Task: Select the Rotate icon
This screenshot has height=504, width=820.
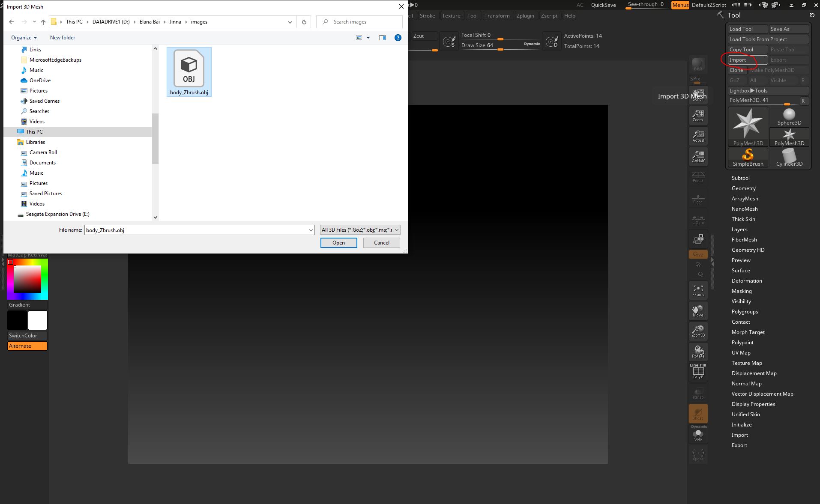Action: point(698,352)
